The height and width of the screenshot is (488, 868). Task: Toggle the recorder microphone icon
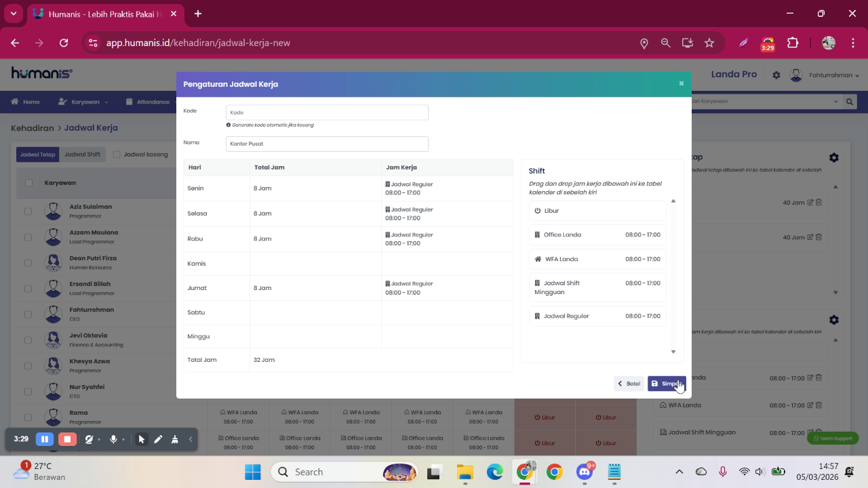pyautogui.click(x=113, y=439)
